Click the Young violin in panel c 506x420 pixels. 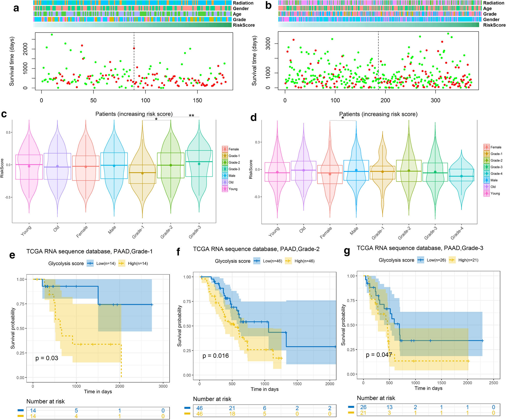(29, 167)
